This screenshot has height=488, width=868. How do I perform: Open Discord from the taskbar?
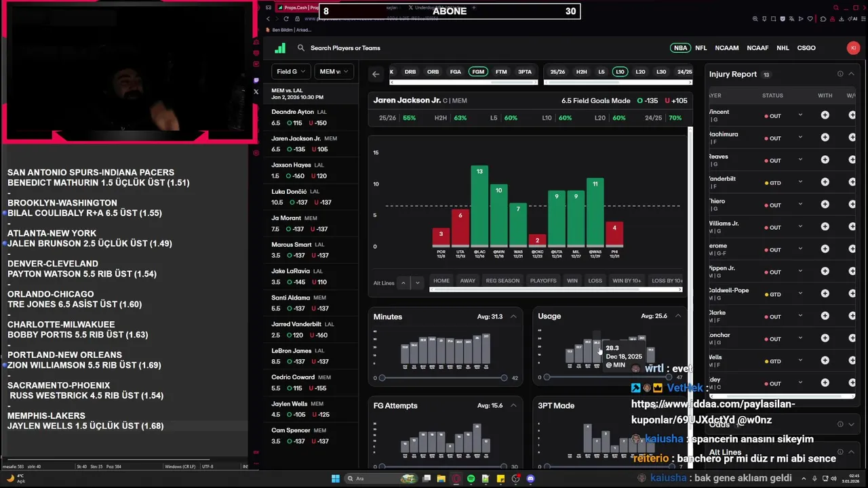[x=530, y=479]
